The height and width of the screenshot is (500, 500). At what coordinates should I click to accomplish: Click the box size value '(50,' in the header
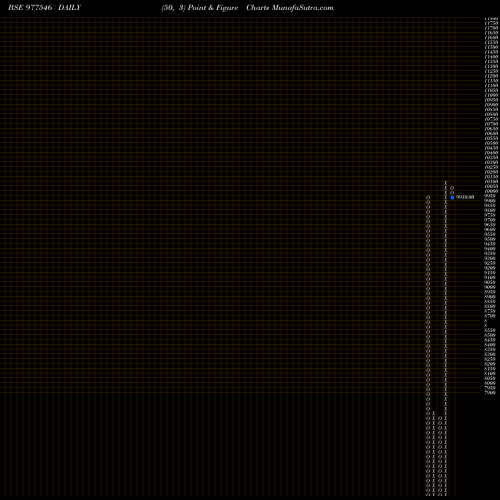[x=168, y=8]
